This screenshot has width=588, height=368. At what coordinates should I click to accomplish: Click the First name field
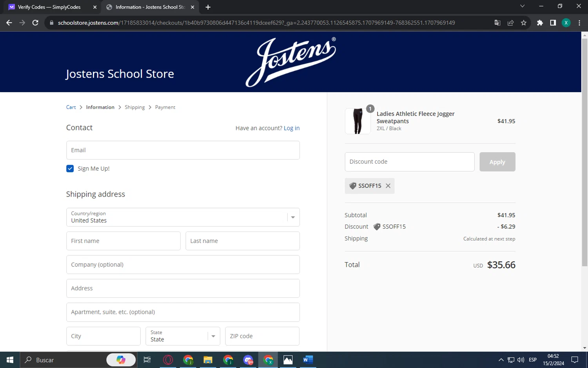123,241
